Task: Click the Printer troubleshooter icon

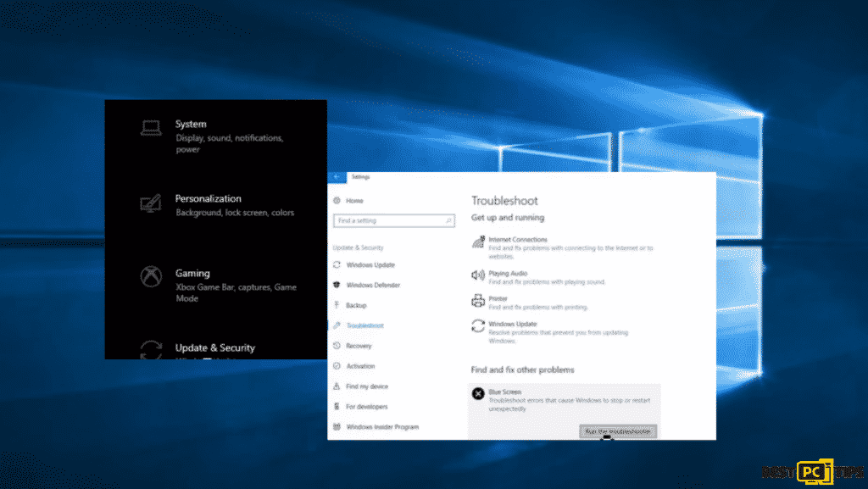Action: tap(478, 301)
